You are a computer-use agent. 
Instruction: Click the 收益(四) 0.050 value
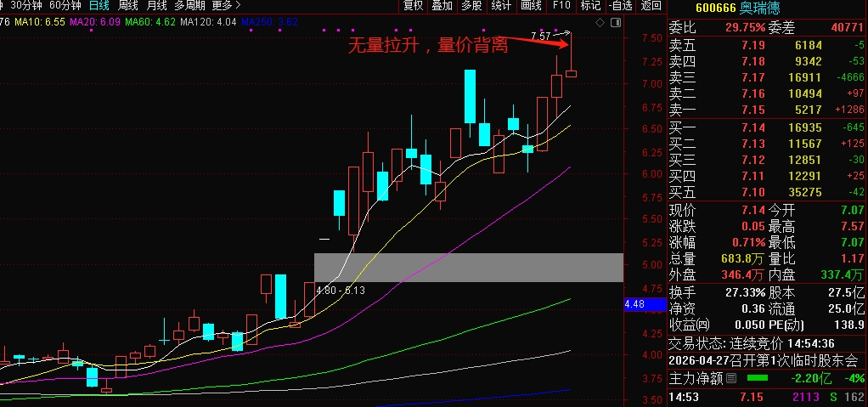(x=751, y=325)
